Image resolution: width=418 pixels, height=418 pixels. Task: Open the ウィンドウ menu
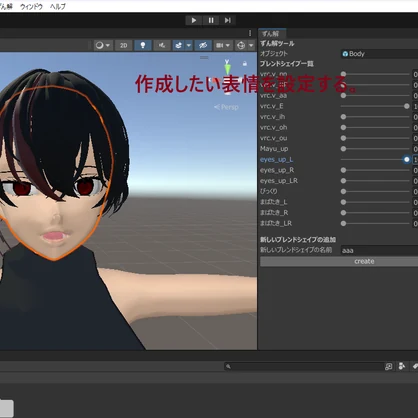pyautogui.click(x=31, y=6)
